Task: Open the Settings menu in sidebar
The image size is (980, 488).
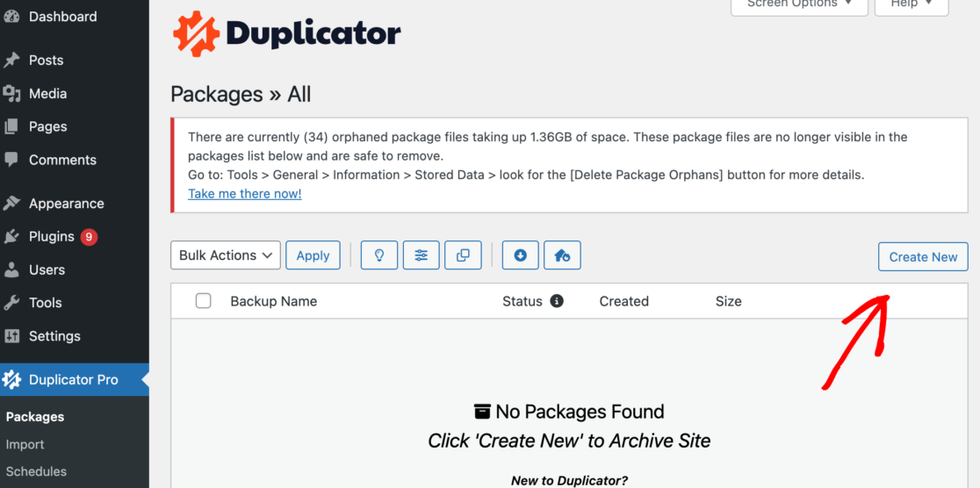Action: point(54,336)
